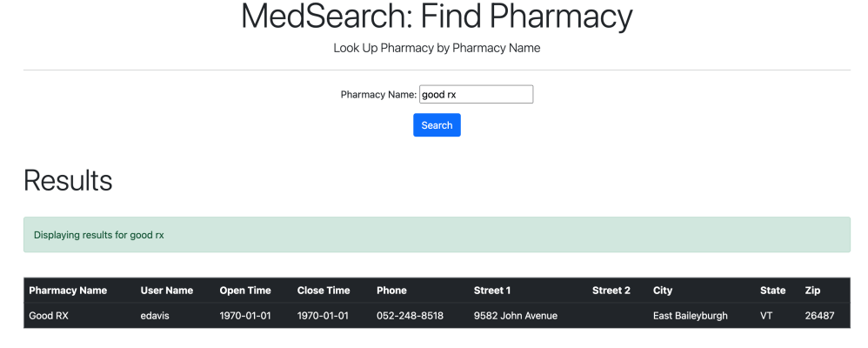Click the East Baileyburgh city cell
Viewport: 868px width, 348px height.
(x=690, y=316)
